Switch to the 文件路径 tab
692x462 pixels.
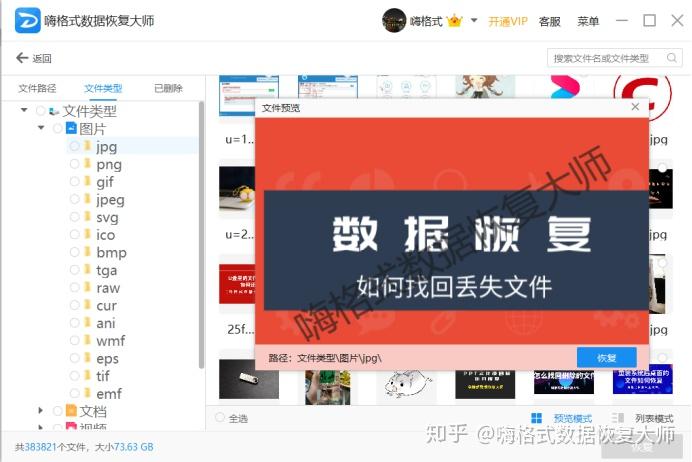pos(38,89)
